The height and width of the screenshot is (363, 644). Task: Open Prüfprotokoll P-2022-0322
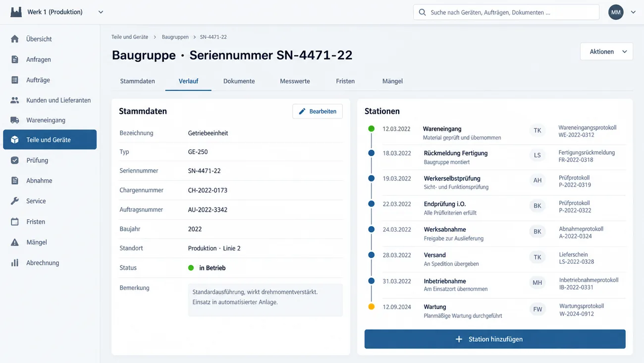pos(575,207)
